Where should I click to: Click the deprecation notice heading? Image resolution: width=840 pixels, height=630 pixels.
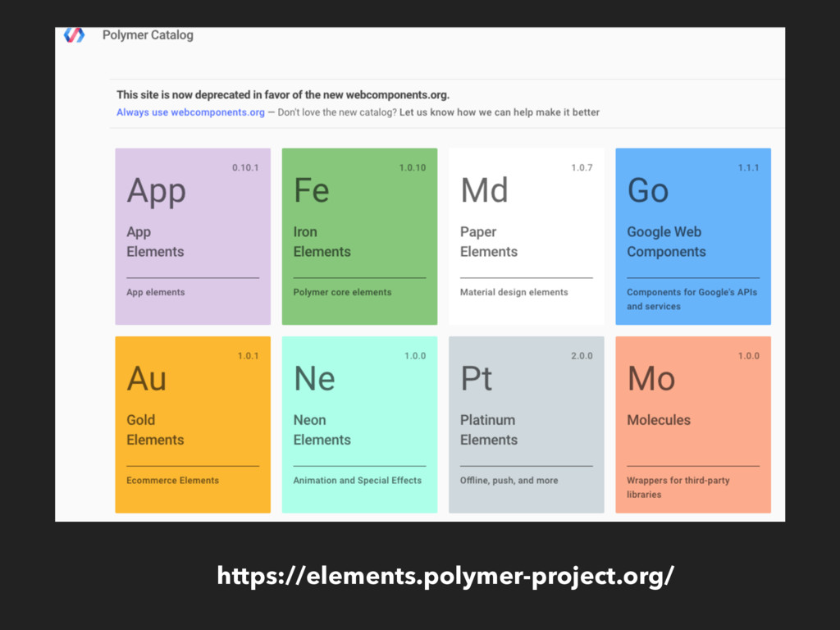click(x=283, y=95)
